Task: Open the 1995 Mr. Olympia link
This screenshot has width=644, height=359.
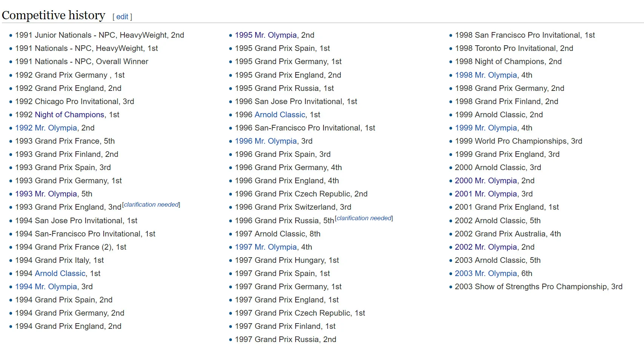Action: [x=266, y=35]
